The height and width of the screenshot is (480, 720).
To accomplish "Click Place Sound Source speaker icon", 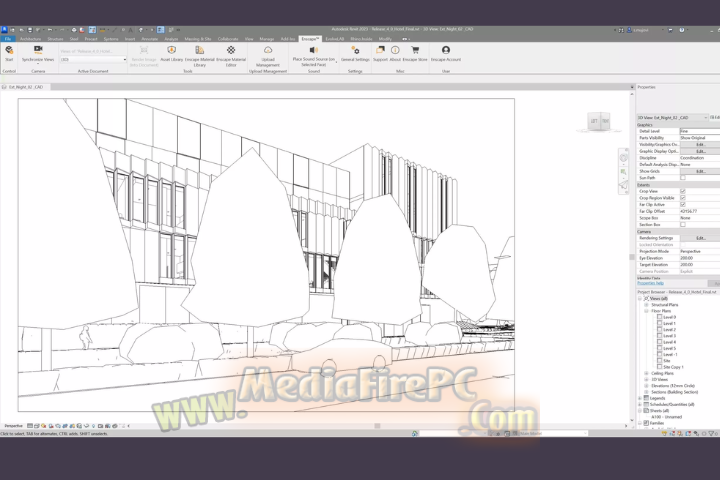I will [x=314, y=50].
